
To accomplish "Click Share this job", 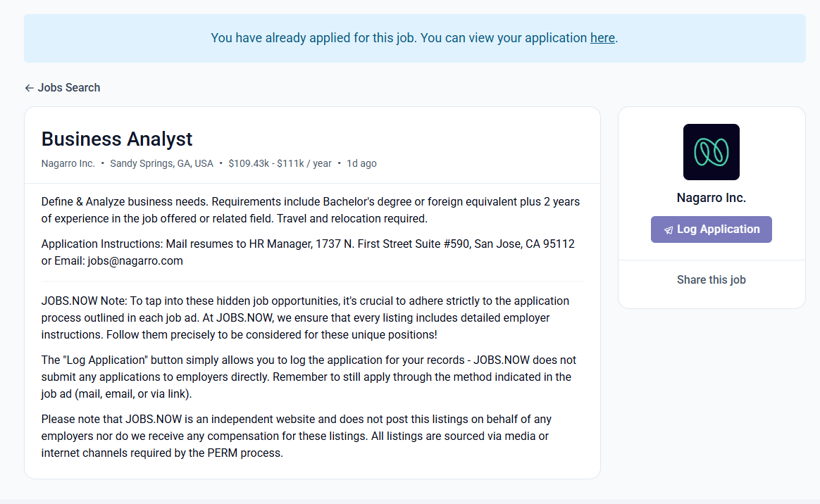I will pos(711,280).
